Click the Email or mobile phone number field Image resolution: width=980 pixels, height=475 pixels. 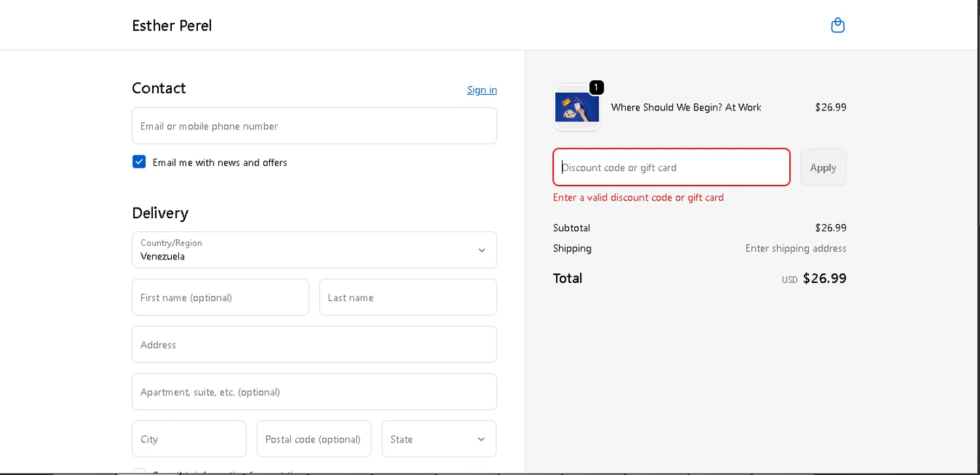pos(314,126)
